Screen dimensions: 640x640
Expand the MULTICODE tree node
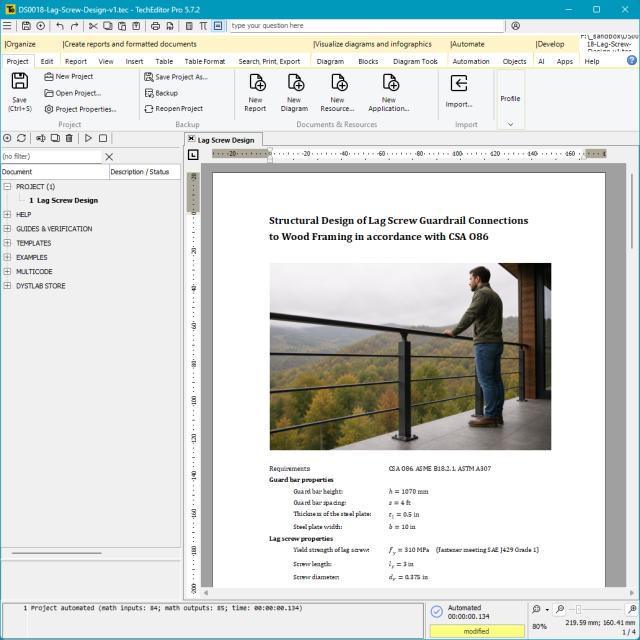click(x=7, y=271)
